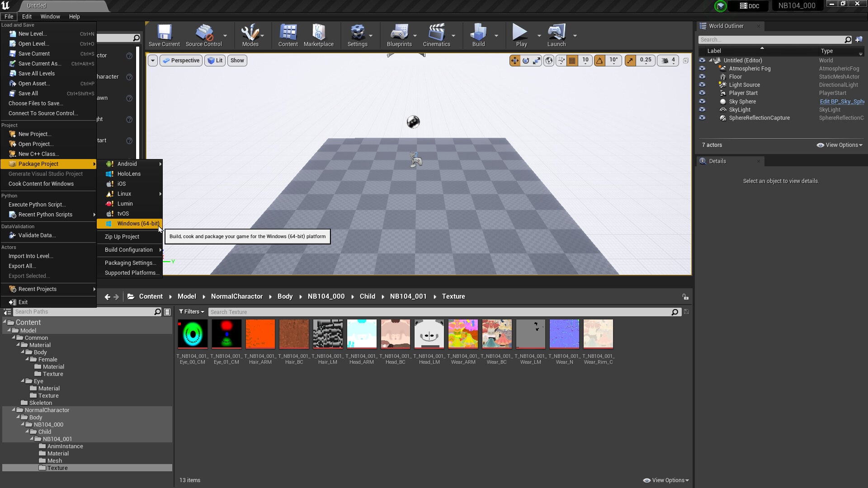This screenshot has width=868, height=488.
Task: Click Search Paths input field
Action: pyautogui.click(x=84, y=312)
